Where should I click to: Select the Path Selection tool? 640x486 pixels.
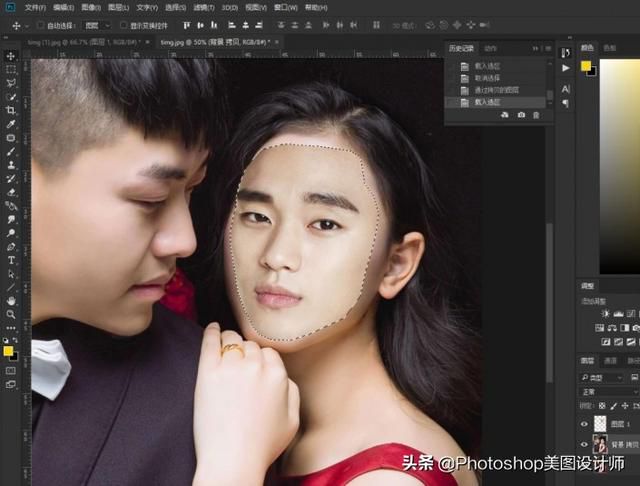11,274
